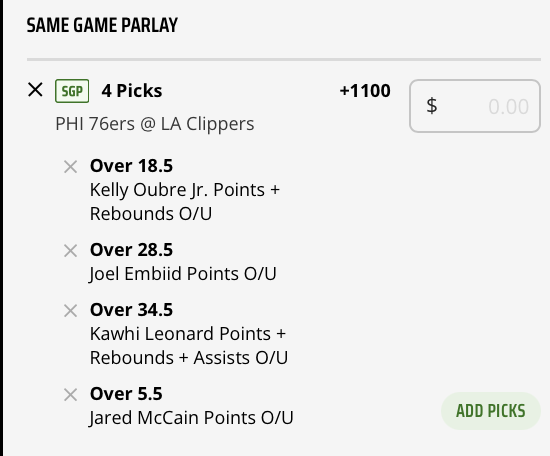Click the +1100 parlay odds
This screenshot has width=550, height=456.
click(365, 91)
